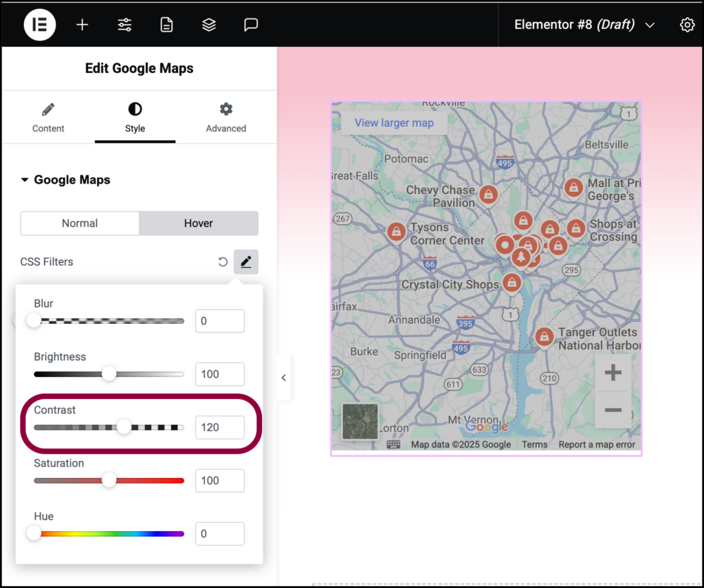
Task: Click the Add Element plus icon
Action: 82,24
